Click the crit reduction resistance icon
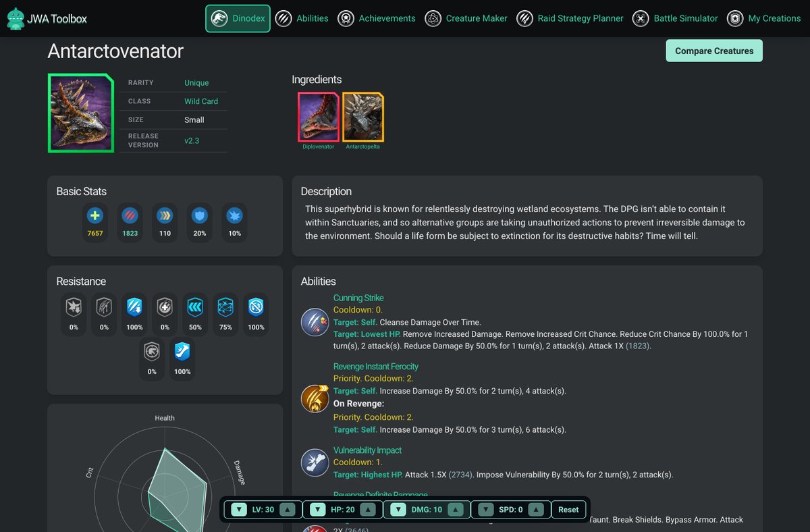The width and height of the screenshot is (810, 532). (x=74, y=308)
